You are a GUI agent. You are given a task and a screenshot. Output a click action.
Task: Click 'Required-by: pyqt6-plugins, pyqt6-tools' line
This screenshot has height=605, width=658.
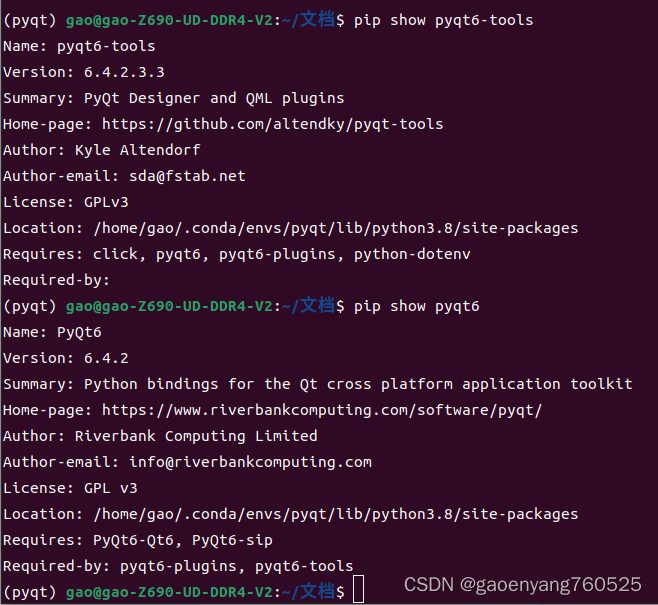point(178,566)
